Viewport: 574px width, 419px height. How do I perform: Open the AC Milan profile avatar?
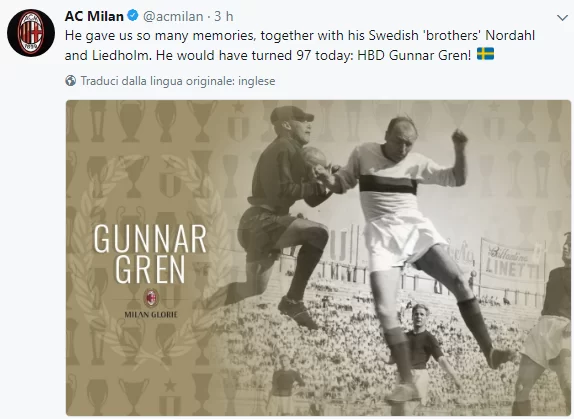31,33
